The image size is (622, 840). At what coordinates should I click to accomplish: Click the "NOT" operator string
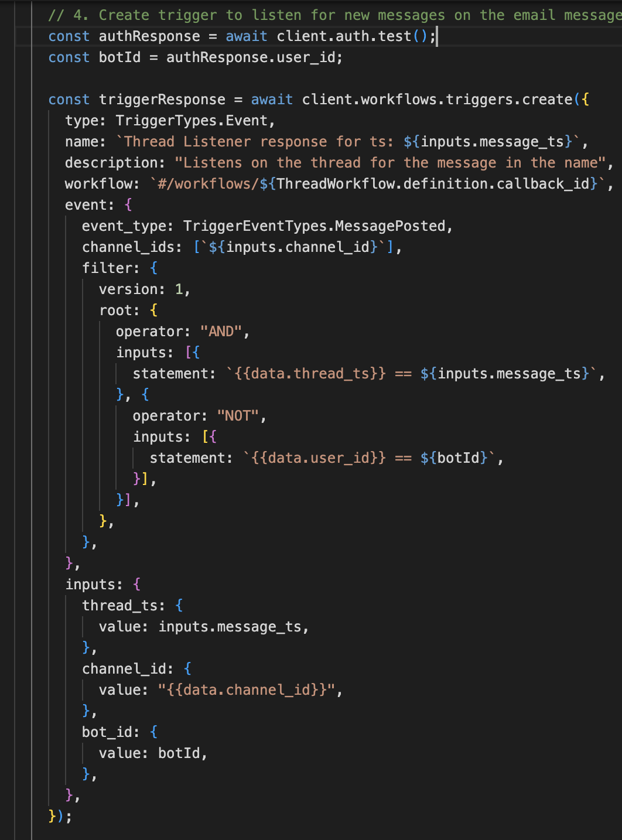click(238, 416)
